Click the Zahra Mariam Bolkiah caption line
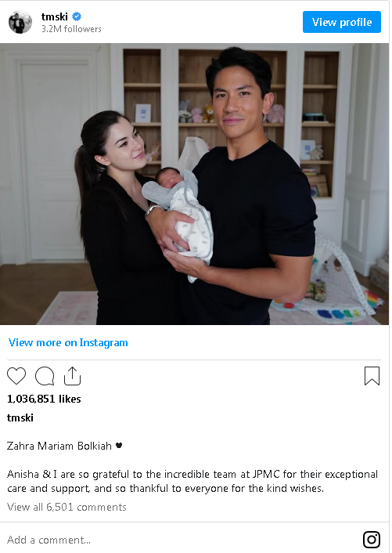The width and height of the screenshot is (392, 553). (59, 446)
